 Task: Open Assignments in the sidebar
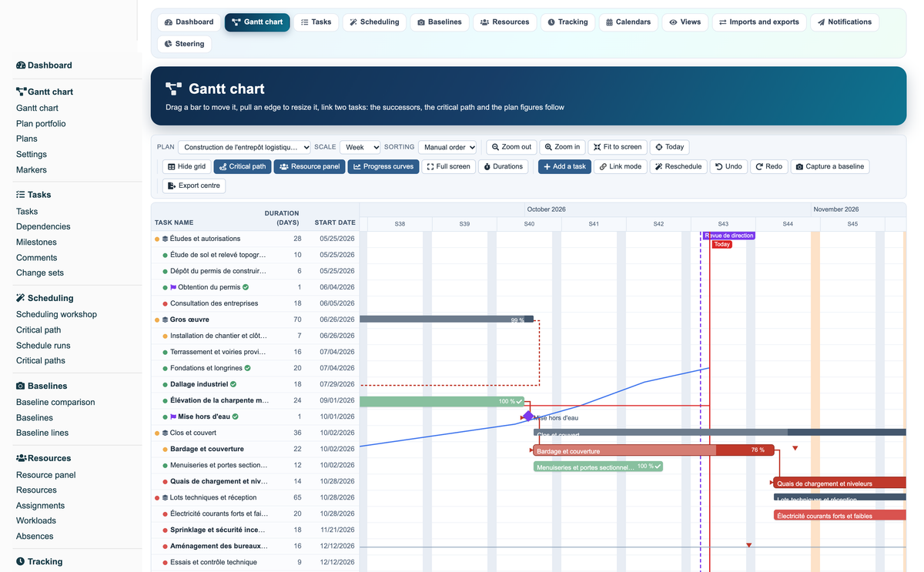pyautogui.click(x=40, y=506)
